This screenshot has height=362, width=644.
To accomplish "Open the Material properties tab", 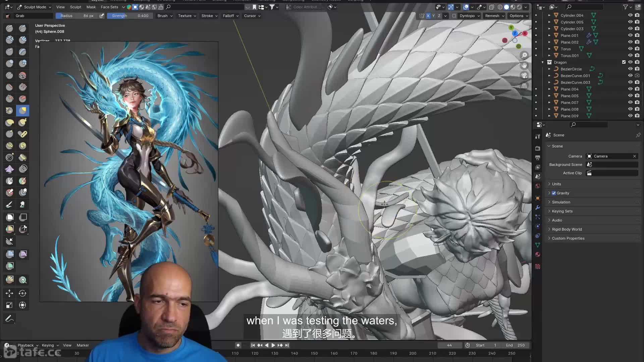I will tap(538, 254).
